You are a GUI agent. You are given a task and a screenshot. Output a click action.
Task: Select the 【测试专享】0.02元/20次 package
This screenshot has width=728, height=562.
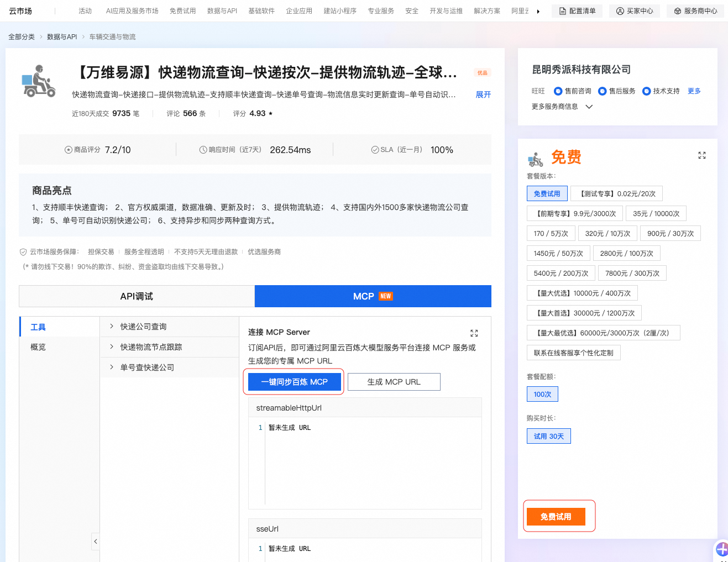point(617,194)
